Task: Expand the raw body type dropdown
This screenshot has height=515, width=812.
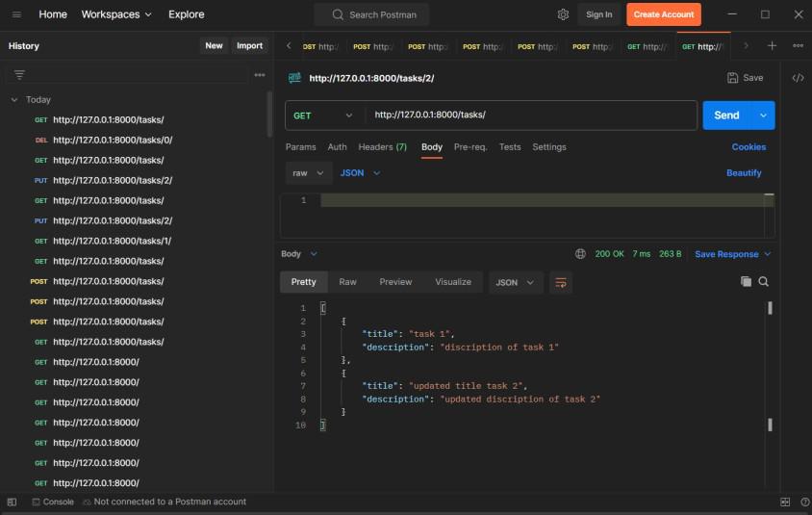Action: pos(308,173)
